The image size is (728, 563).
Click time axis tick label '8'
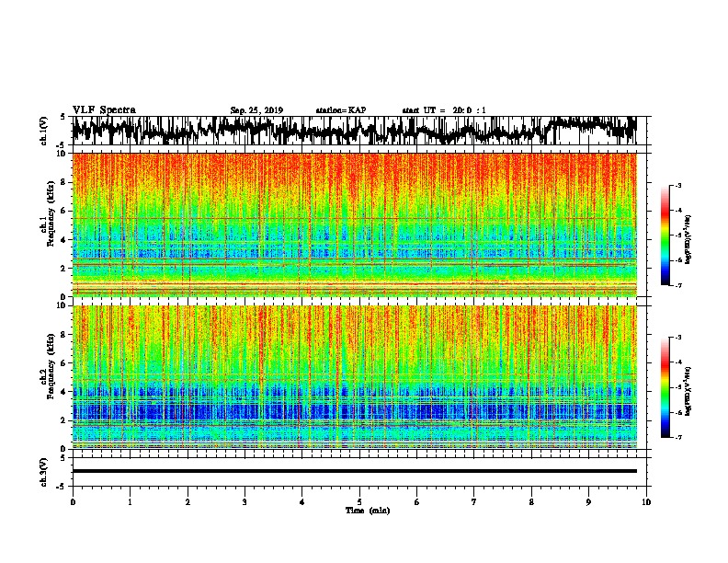tap(531, 502)
